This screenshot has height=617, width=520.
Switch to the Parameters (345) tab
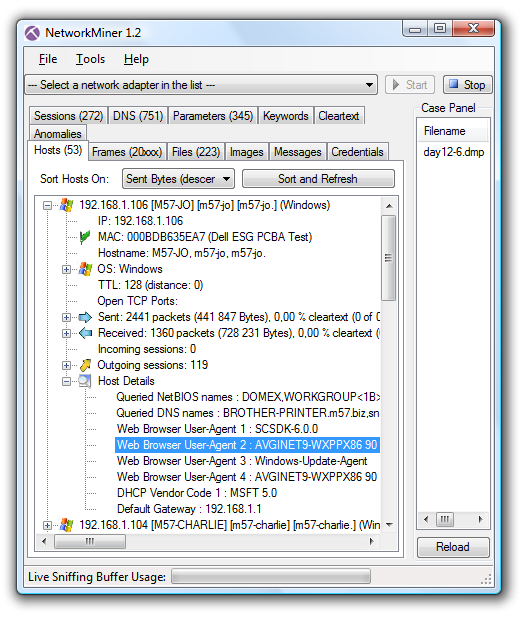click(x=213, y=116)
